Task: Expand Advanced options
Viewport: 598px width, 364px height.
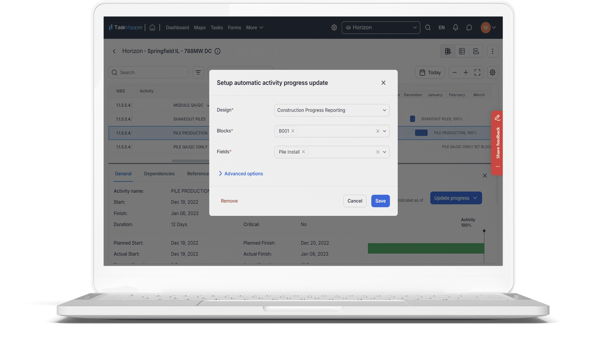Action: coord(241,174)
